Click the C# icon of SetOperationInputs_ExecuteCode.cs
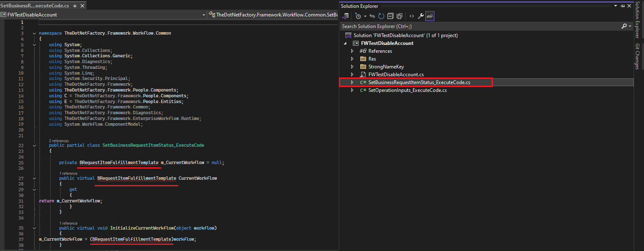The width and height of the screenshot is (644, 251). point(363,90)
